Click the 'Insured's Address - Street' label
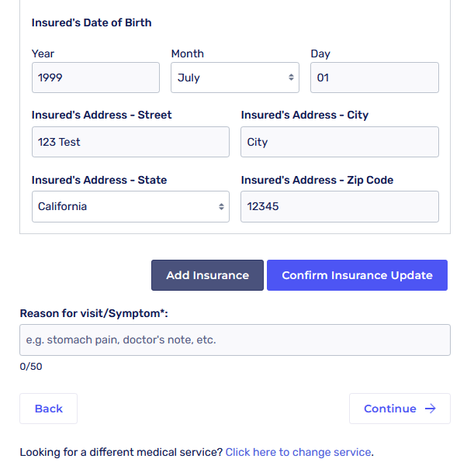The width and height of the screenshot is (474, 476). pos(102,115)
